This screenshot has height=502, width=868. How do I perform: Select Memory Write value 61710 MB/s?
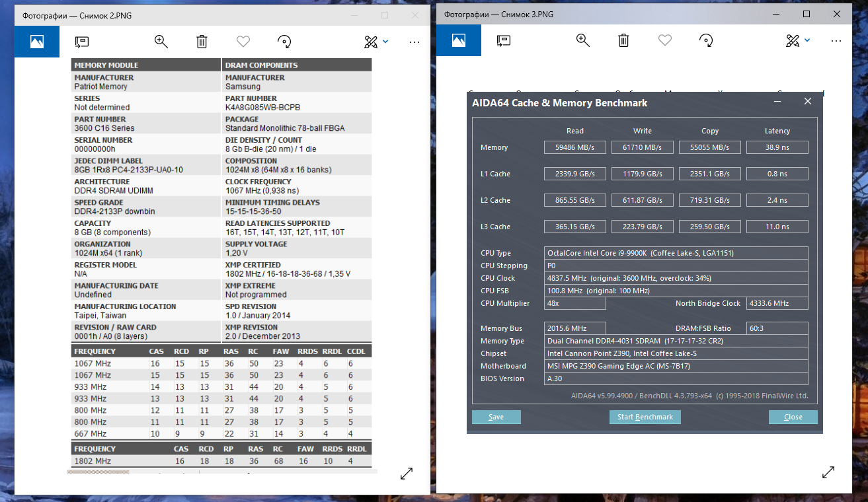(643, 147)
